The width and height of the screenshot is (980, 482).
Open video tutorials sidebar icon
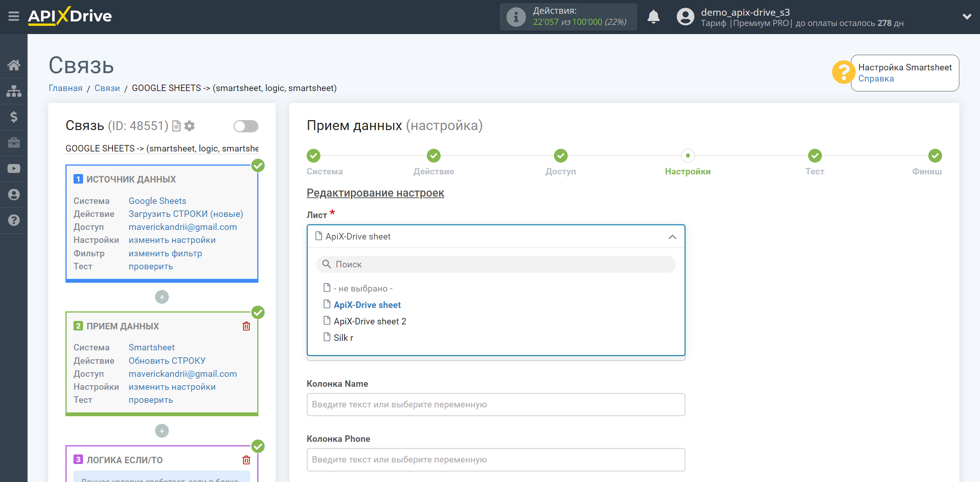(14, 169)
